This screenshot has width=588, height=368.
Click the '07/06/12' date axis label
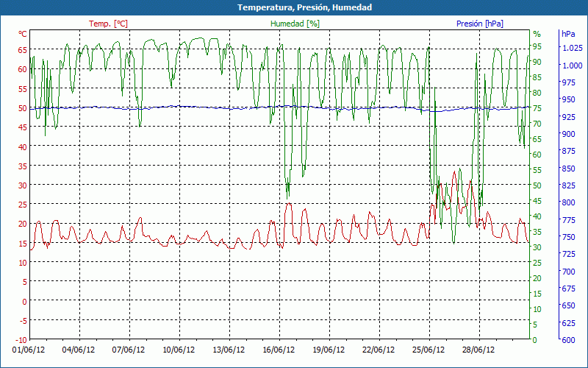coord(128,350)
